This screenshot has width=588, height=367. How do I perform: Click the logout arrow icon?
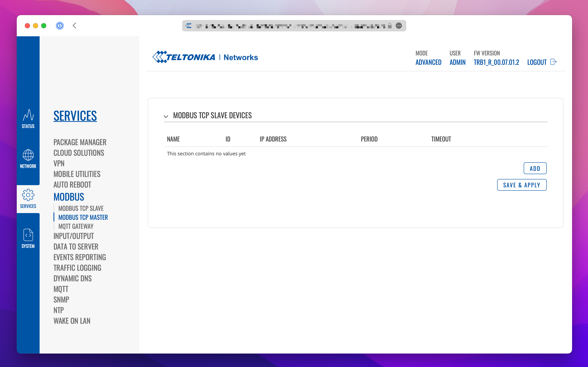(553, 62)
